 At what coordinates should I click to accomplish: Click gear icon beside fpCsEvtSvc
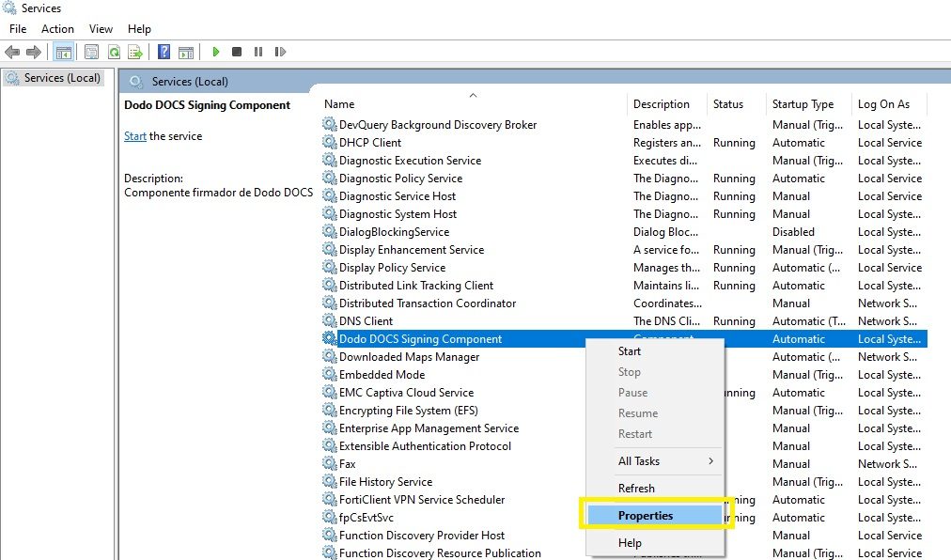click(329, 517)
